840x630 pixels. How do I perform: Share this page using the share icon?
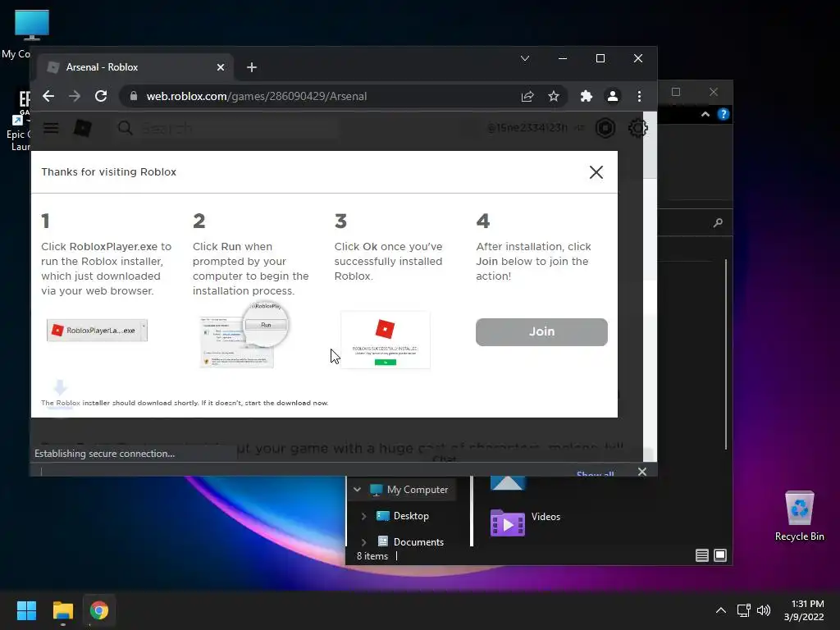pos(527,97)
